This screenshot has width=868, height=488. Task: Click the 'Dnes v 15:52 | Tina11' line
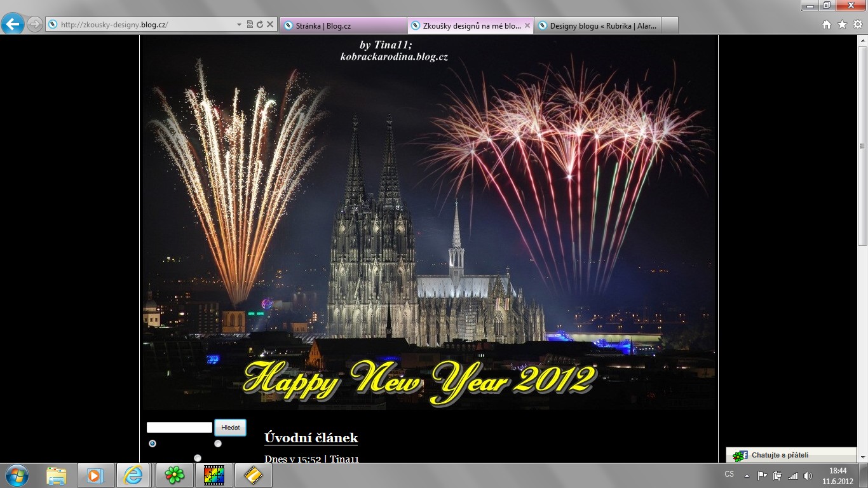(x=312, y=459)
